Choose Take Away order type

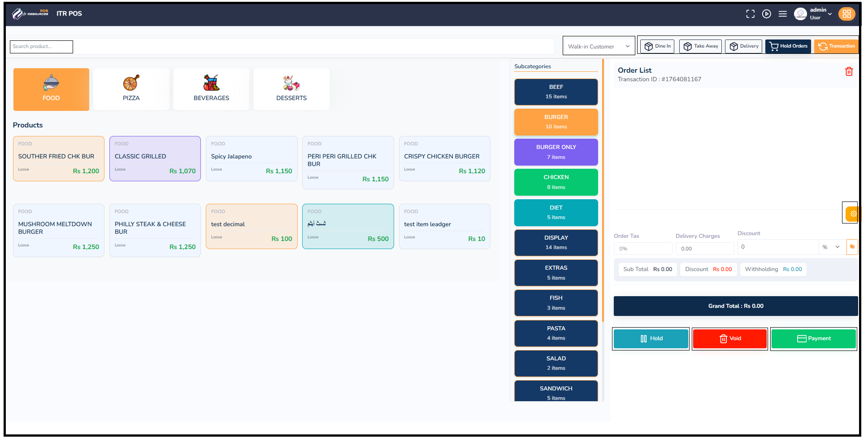click(700, 46)
